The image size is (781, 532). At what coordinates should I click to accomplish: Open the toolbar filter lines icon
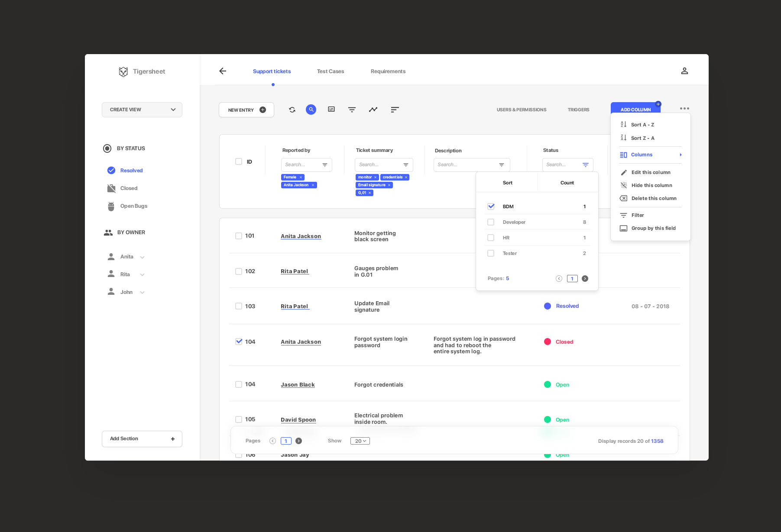(352, 110)
